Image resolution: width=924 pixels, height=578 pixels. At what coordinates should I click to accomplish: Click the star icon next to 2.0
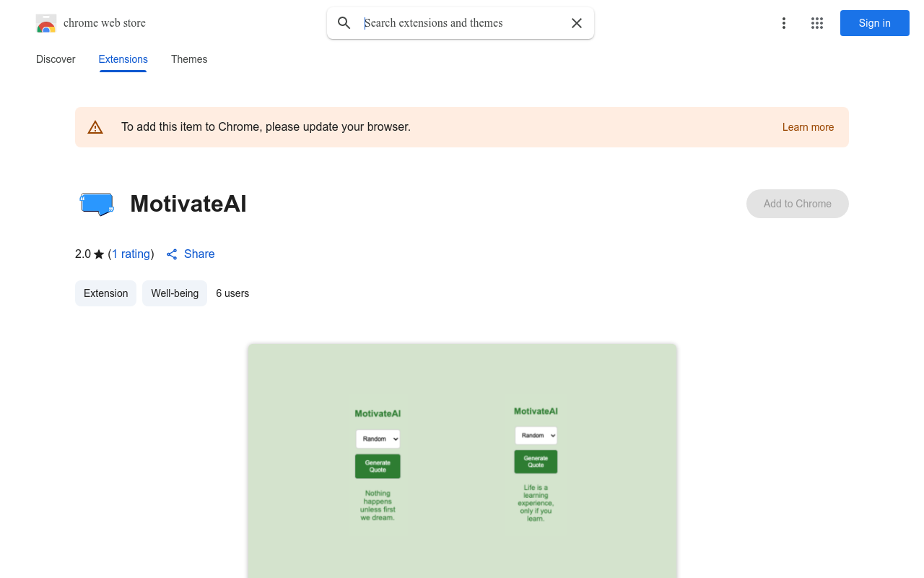point(99,254)
